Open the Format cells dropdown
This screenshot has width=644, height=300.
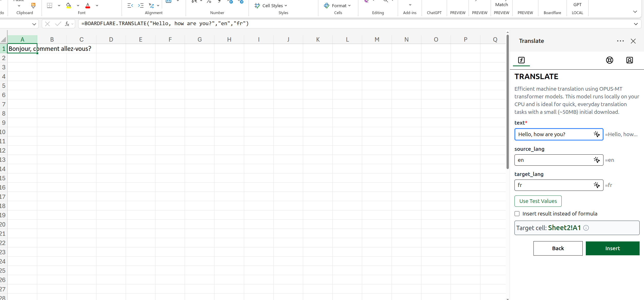(349, 6)
